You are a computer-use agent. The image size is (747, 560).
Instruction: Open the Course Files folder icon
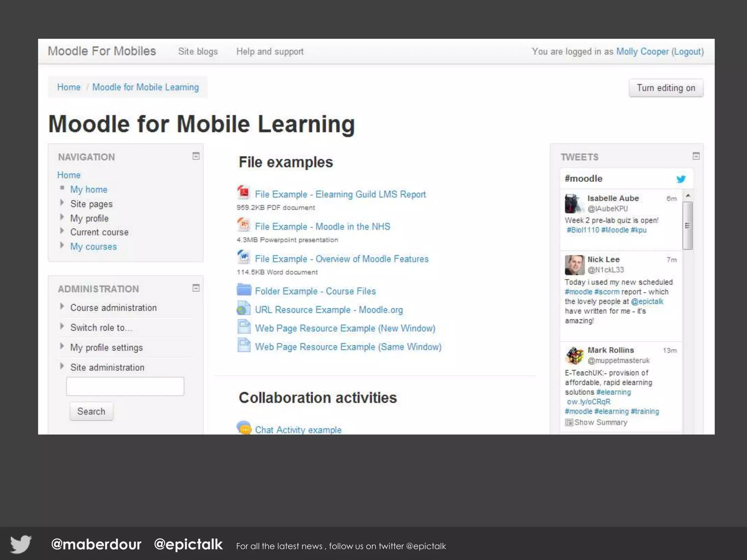click(x=244, y=290)
